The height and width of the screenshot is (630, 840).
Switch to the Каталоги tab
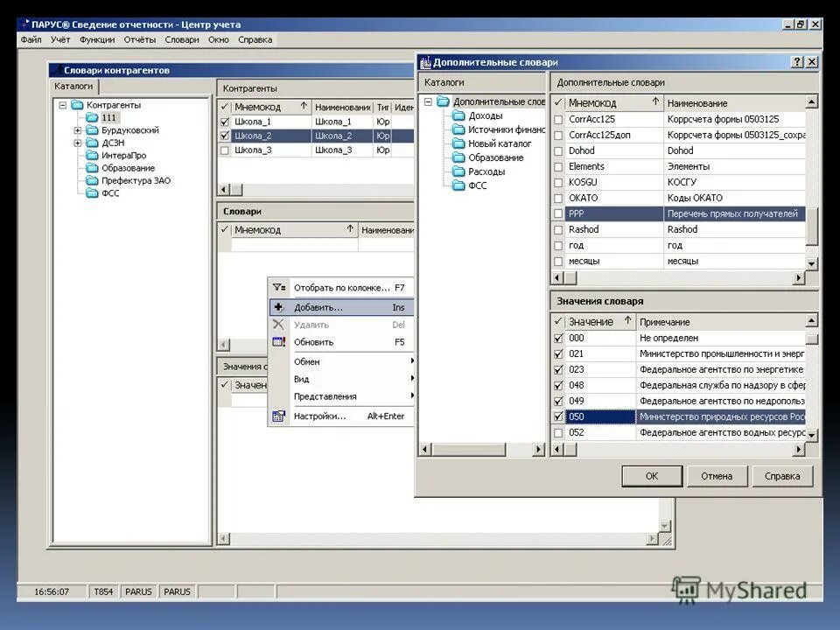(73, 87)
